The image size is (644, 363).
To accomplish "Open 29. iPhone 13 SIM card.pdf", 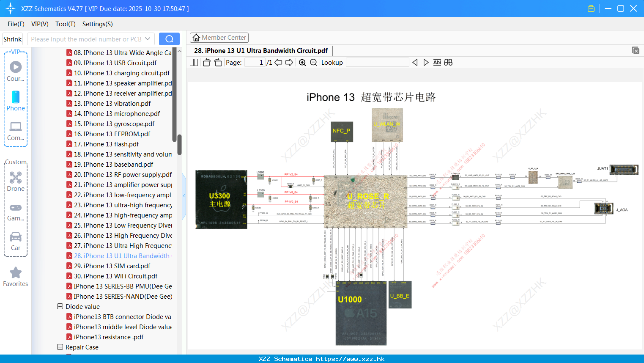I will click(x=108, y=266).
